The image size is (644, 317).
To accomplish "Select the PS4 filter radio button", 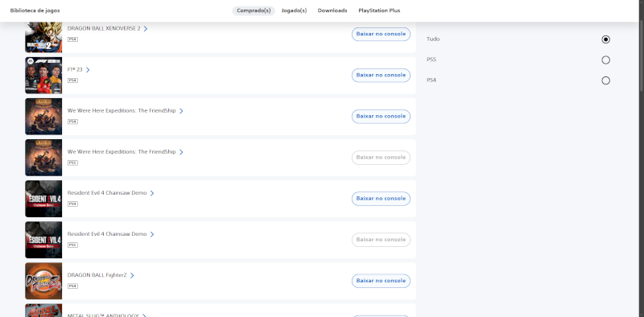I will (605, 80).
